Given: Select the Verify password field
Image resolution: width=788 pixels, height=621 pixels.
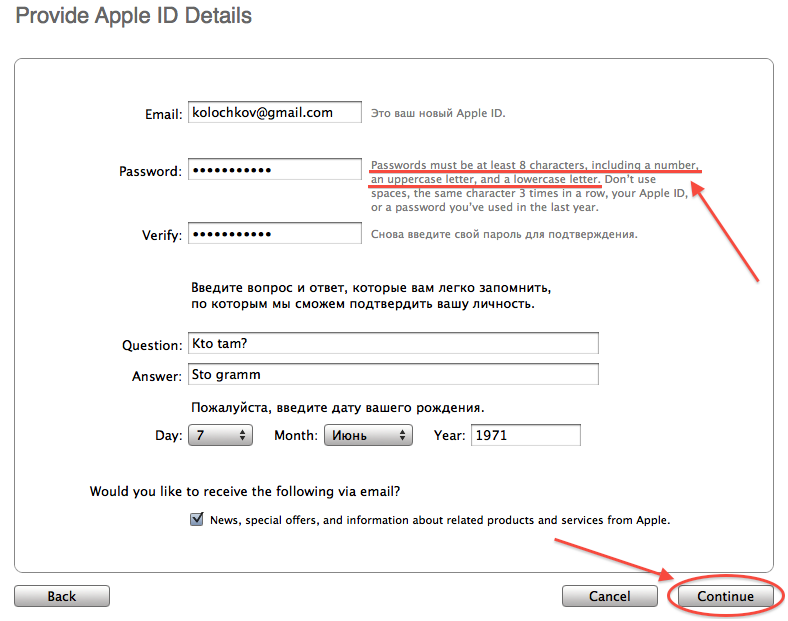Looking at the screenshot, I should pos(274,233).
